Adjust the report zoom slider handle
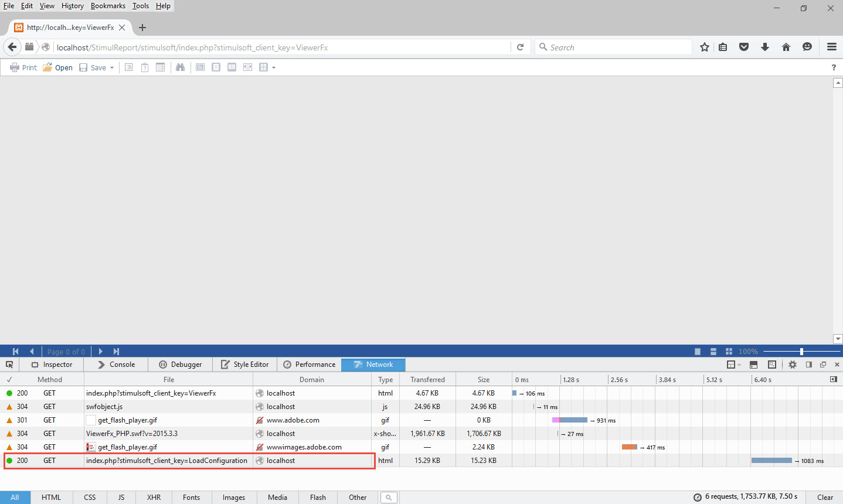Viewport: 843px width, 504px height. (x=801, y=352)
